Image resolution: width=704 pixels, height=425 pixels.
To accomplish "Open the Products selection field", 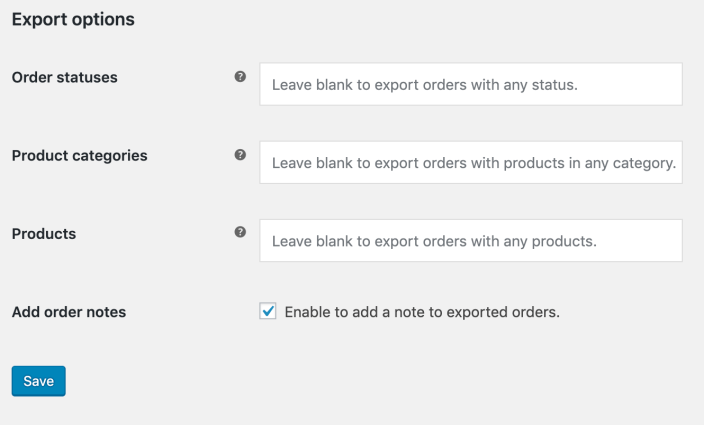I will pos(470,241).
